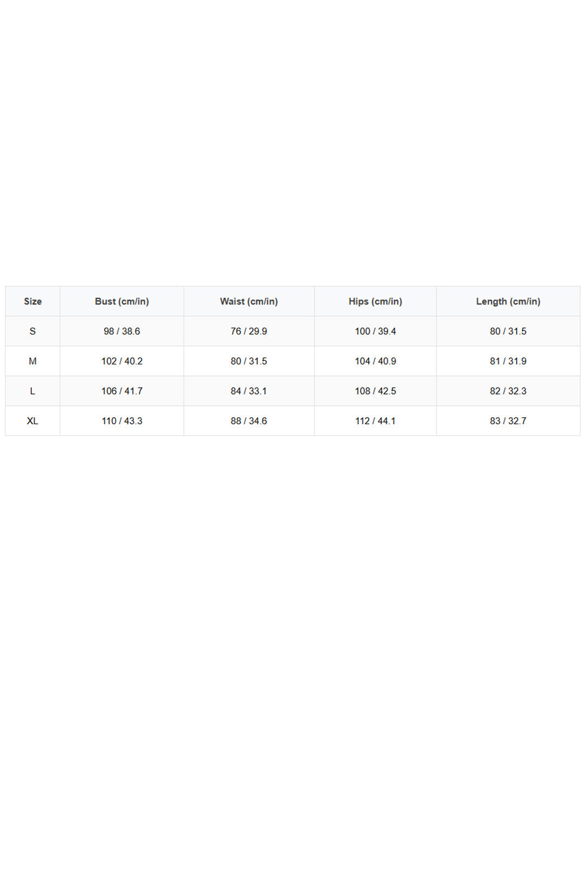Select the Bust (cm/in) header cell

point(122,302)
